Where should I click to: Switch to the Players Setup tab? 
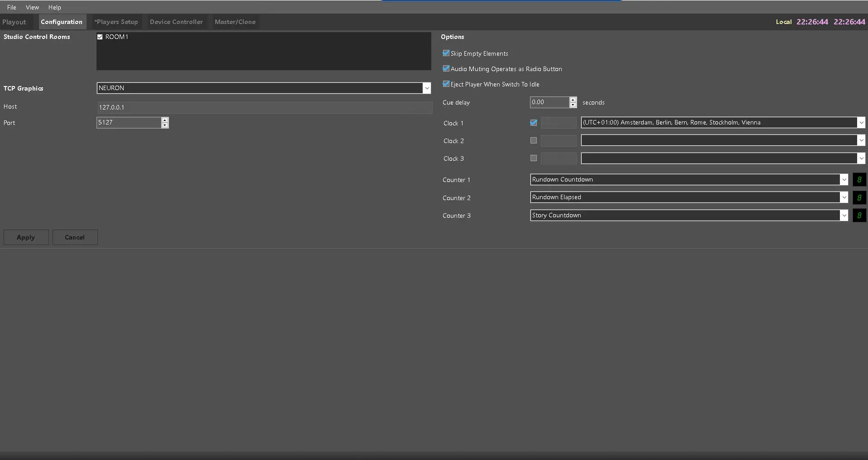point(116,22)
